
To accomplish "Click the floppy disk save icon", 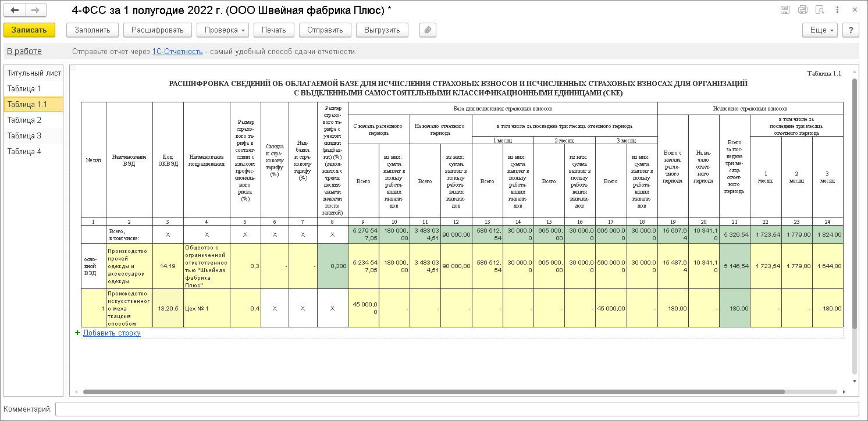I will (785, 10).
